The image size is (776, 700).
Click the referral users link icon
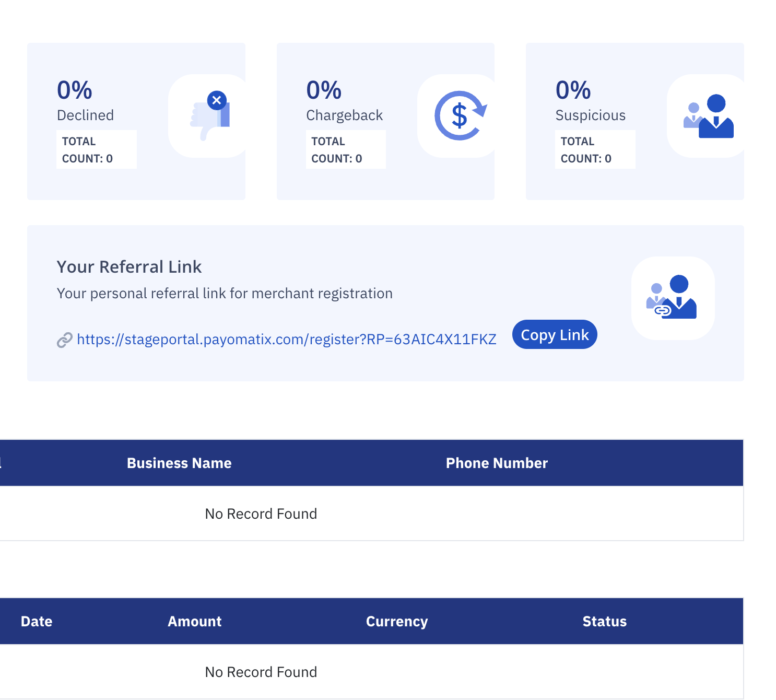click(x=672, y=298)
